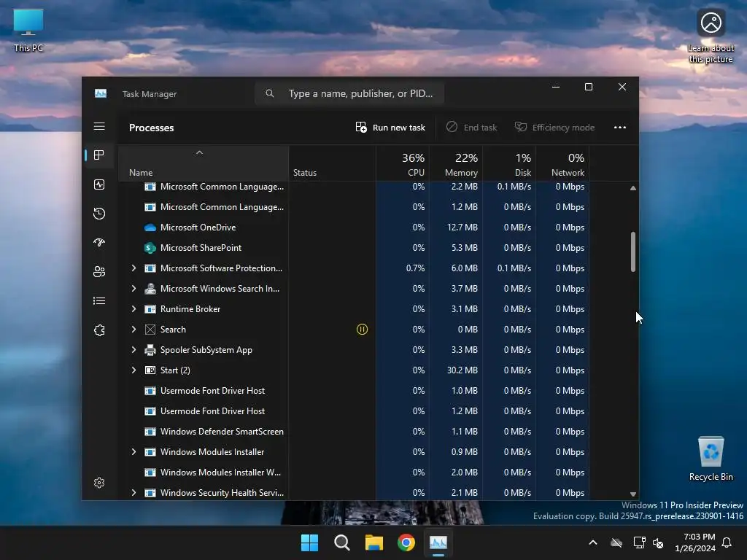
Task: Click the Microsoft SharePoint process icon
Action: (x=150, y=248)
